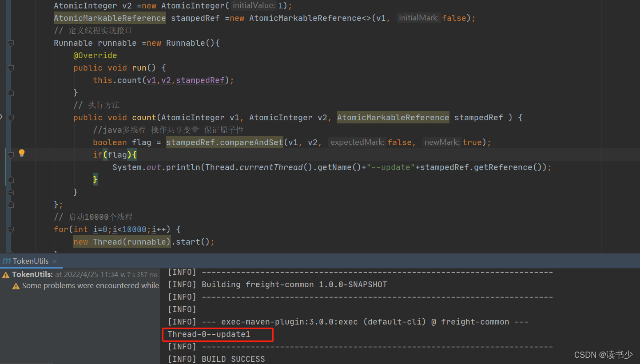Close the TokenUtils run tab
640x364 pixels.
(x=55, y=261)
